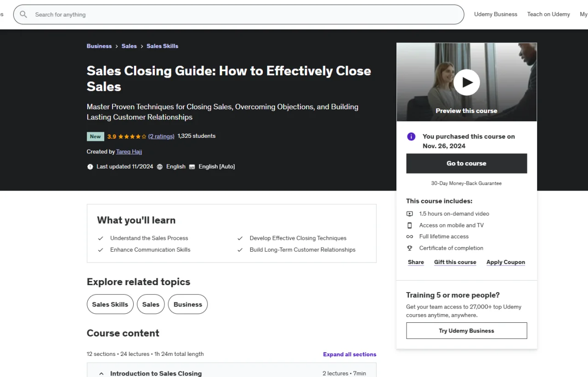Viewport: 588px width, 377px height.
Task: Share this course
Action: point(416,262)
